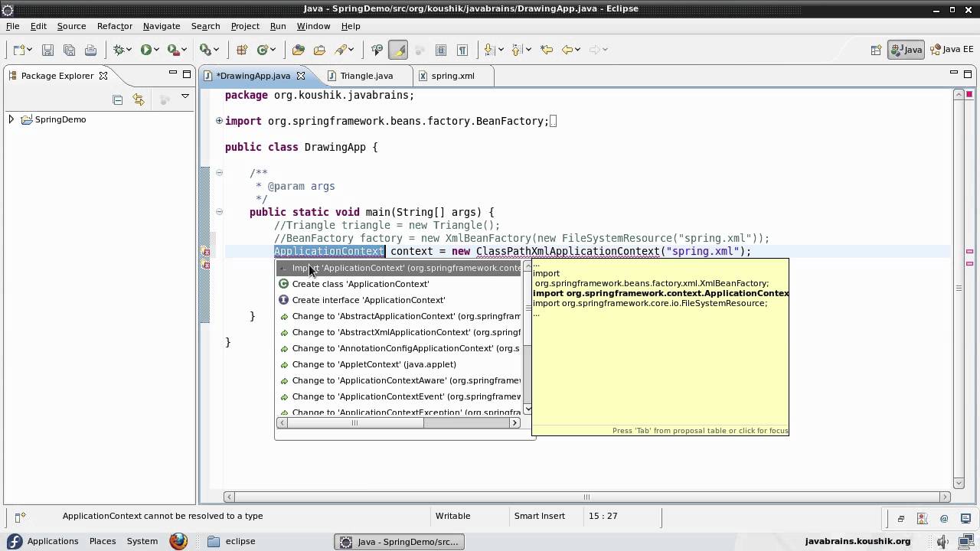The height and width of the screenshot is (551, 980).
Task: Open the New wizard dropdown arrow
Action: 29,50
